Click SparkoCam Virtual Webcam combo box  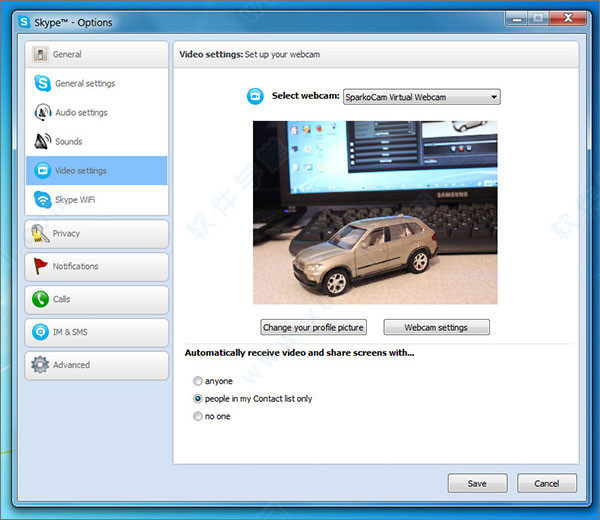pos(422,97)
